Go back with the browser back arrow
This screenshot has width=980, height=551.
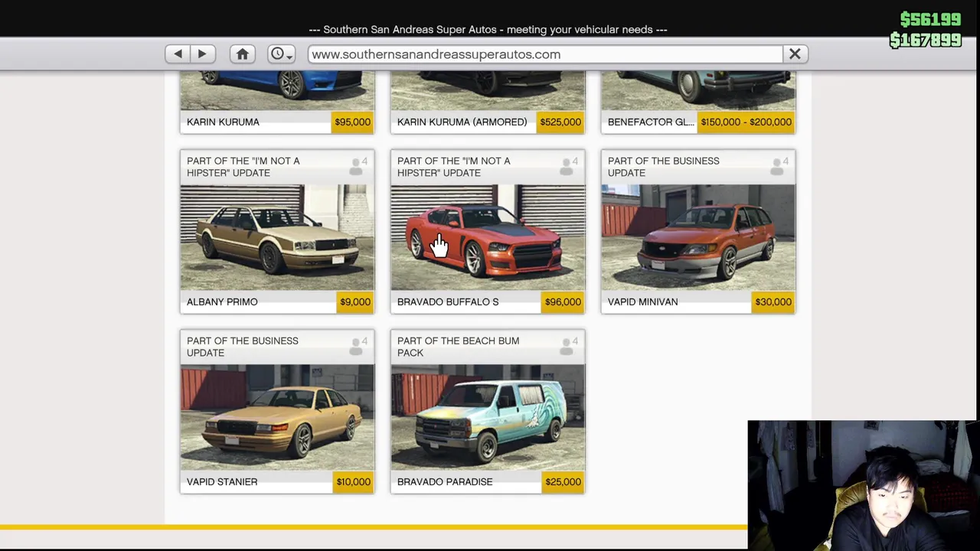178,54
